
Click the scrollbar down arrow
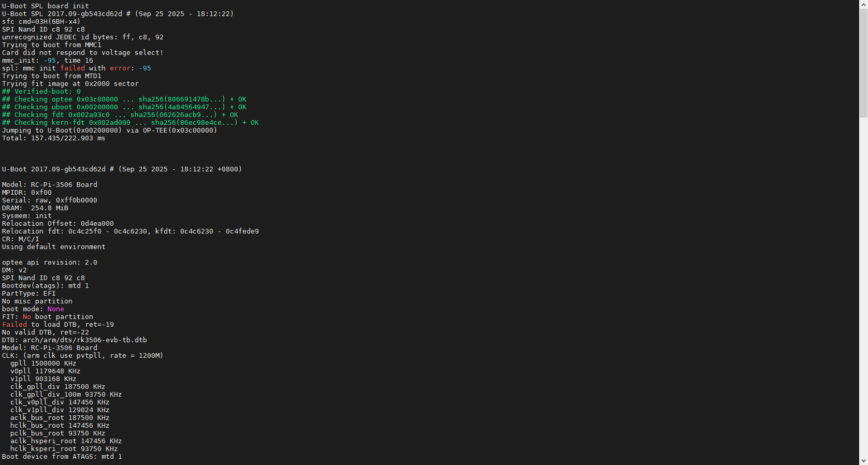click(x=863, y=460)
